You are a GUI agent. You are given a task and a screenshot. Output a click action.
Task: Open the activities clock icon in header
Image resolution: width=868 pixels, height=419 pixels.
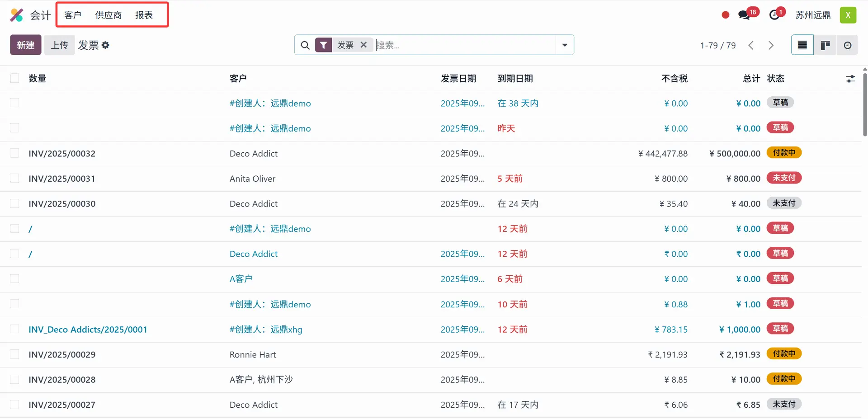pos(774,15)
